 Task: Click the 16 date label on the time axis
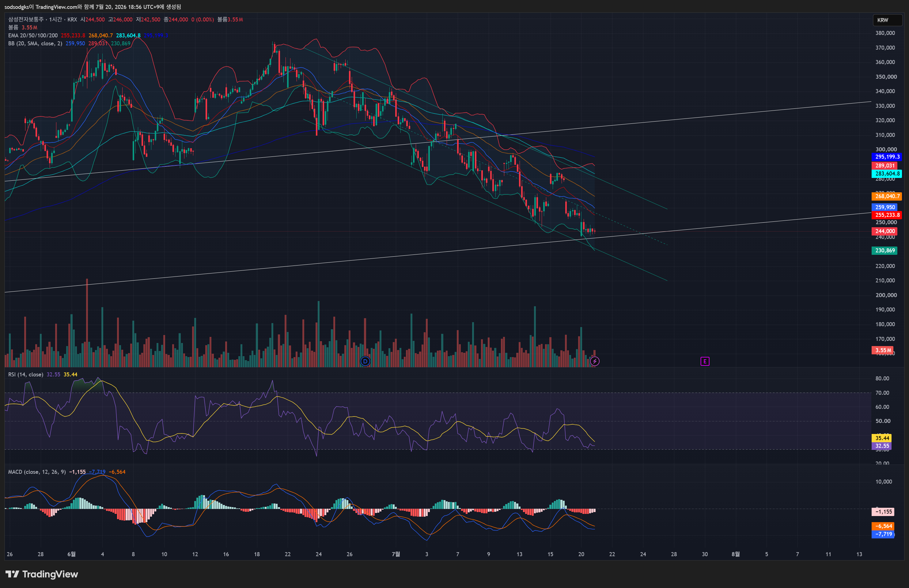click(x=226, y=554)
